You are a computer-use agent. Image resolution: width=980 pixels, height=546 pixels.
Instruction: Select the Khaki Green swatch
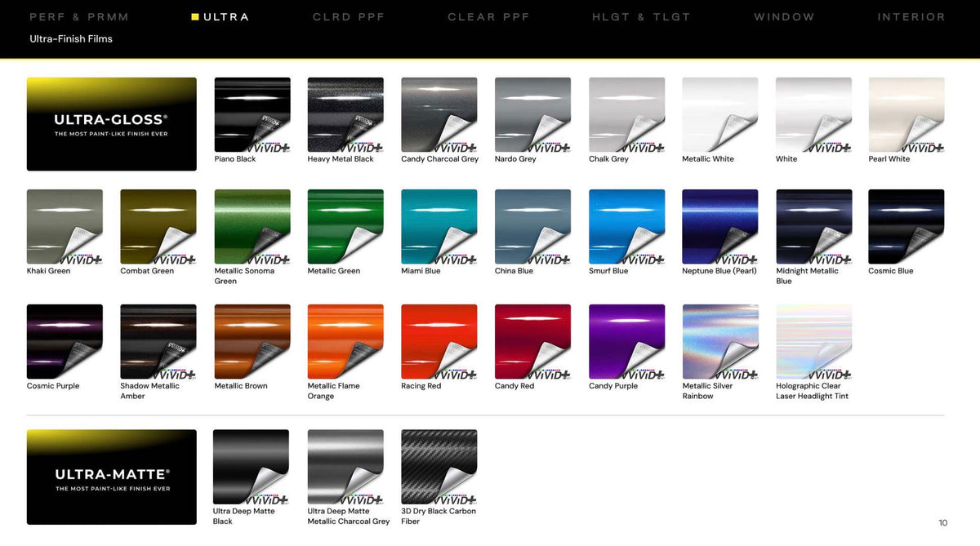pos(65,227)
